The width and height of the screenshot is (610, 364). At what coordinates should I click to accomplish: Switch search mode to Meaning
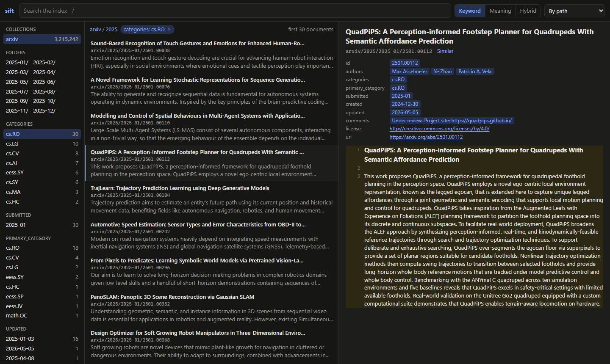[x=500, y=11]
